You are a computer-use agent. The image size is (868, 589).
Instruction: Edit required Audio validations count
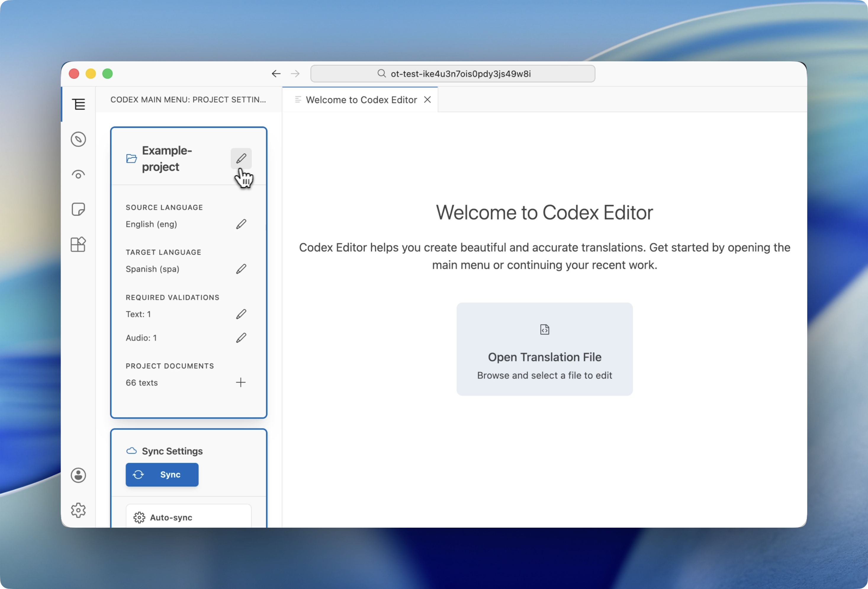click(x=241, y=338)
